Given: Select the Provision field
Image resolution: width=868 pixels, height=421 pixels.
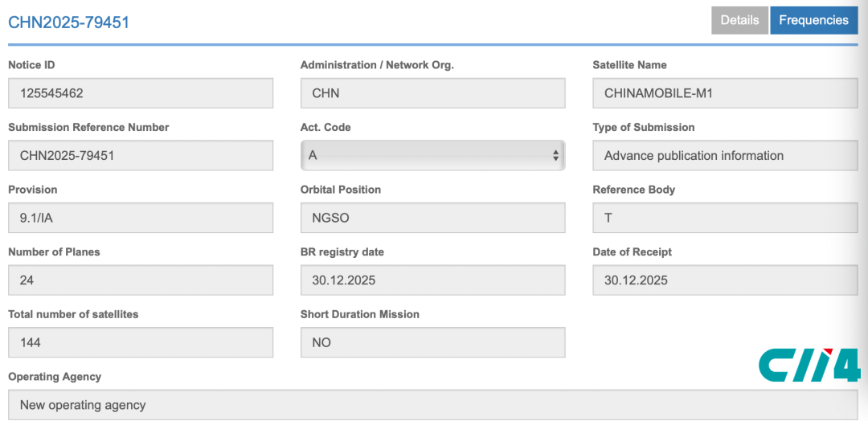Looking at the screenshot, I should [x=141, y=218].
